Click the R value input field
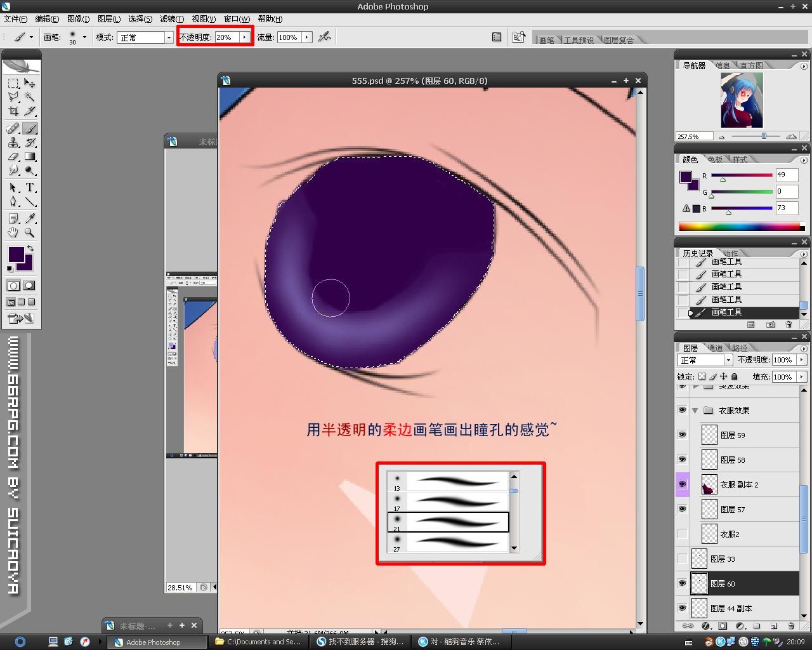This screenshot has width=812, height=650. coord(787,175)
